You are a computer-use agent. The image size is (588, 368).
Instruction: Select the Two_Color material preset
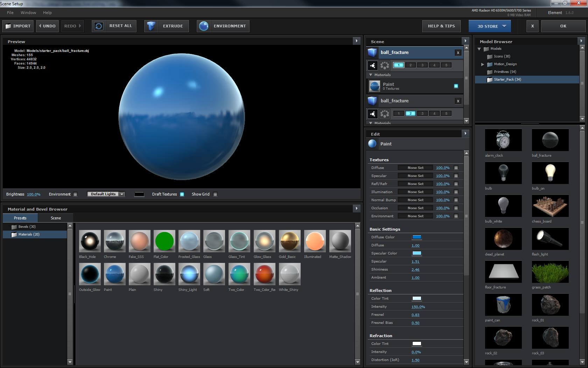(x=239, y=274)
